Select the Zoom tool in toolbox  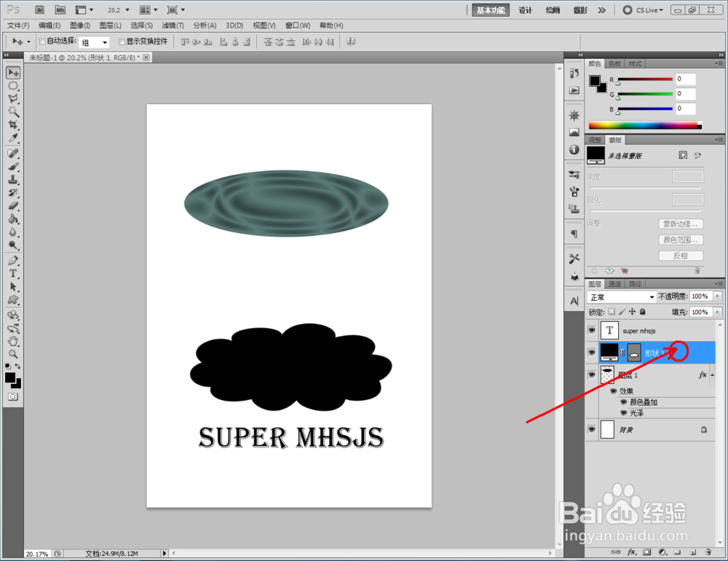tap(13, 354)
